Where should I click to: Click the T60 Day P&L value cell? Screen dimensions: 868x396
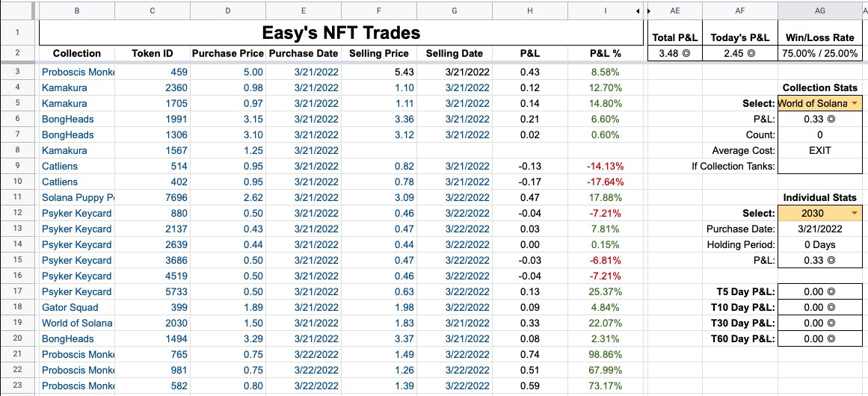(820, 338)
